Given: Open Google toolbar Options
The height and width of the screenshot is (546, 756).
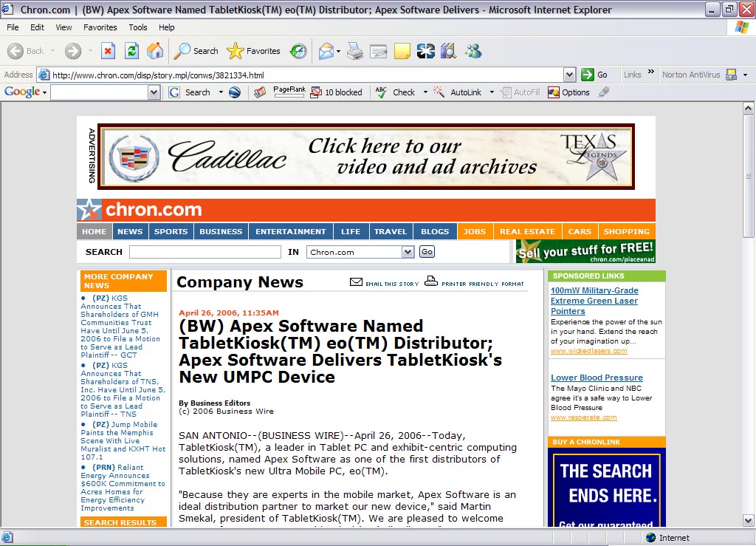Looking at the screenshot, I should pos(569,92).
